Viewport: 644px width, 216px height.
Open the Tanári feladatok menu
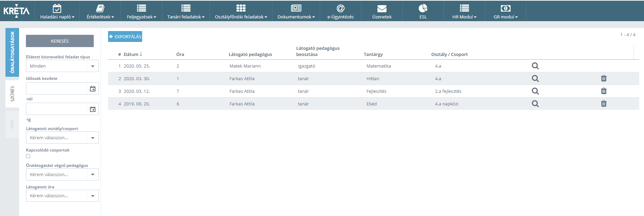pyautogui.click(x=186, y=12)
